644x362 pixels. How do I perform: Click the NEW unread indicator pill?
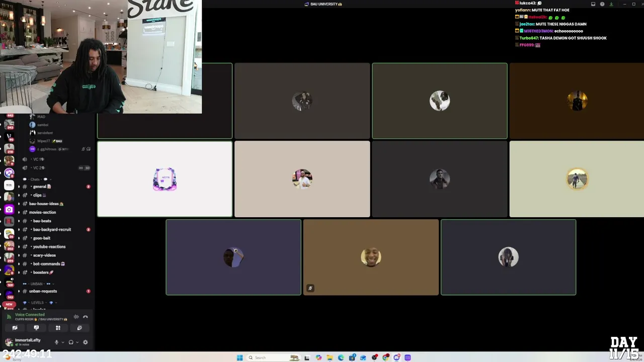pyautogui.click(x=9, y=305)
